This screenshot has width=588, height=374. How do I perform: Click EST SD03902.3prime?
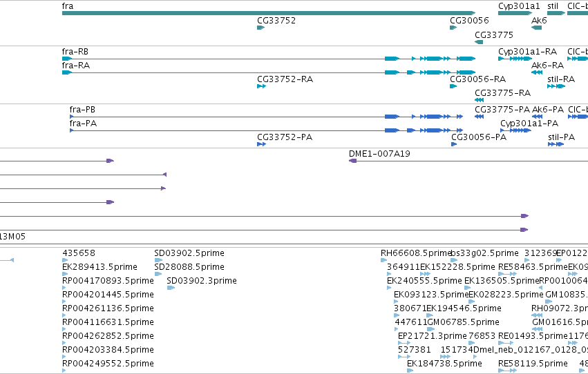point(202,281)
